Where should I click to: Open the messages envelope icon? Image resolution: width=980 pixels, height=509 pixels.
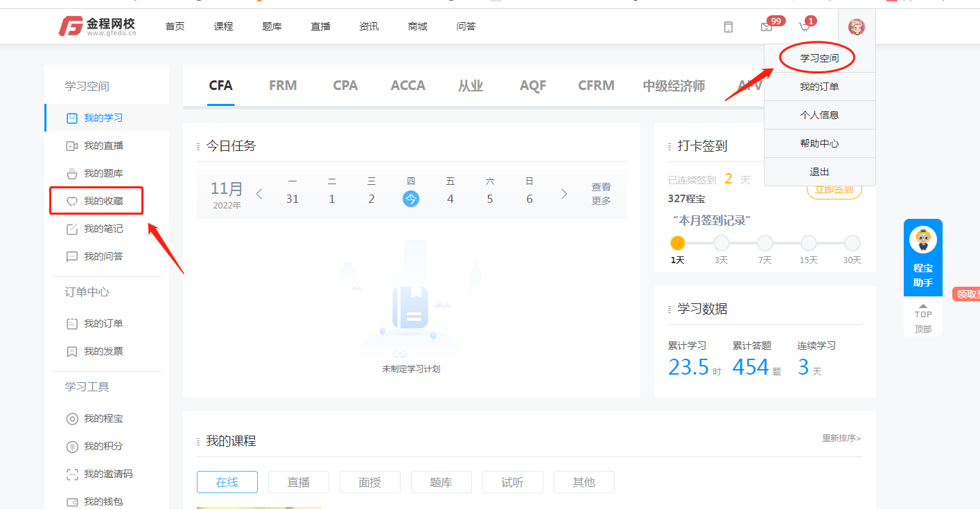coord(767,27)
